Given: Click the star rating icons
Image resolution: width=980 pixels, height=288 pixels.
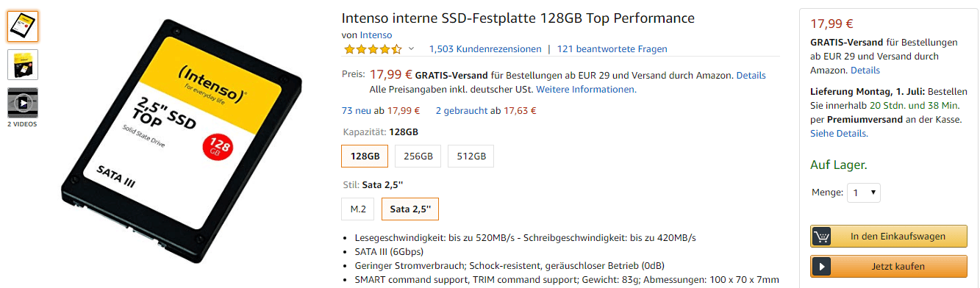Looking at the screenshot, I should pos(372,49).
